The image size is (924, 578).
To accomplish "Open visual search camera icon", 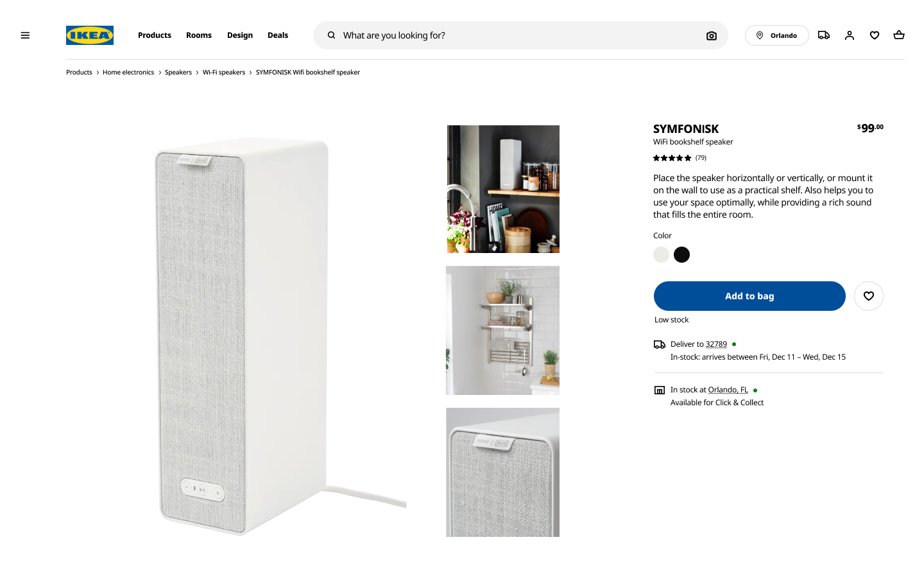I will (x=711, y=36).
